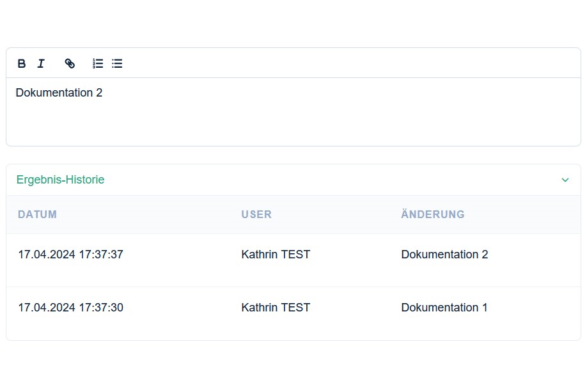The width and height of the screenshot is (587, 392).
Task: Click the USER column header
Action: [x=256, y=214]
